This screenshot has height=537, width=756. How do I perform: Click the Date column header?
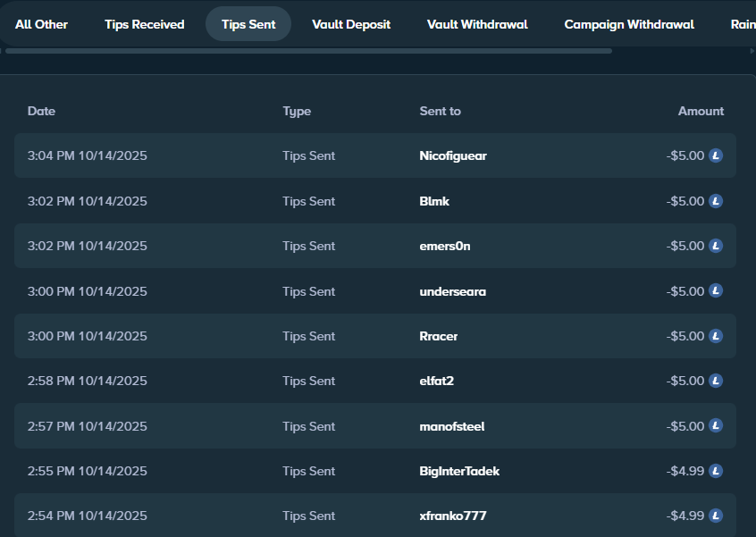point(41,111)
